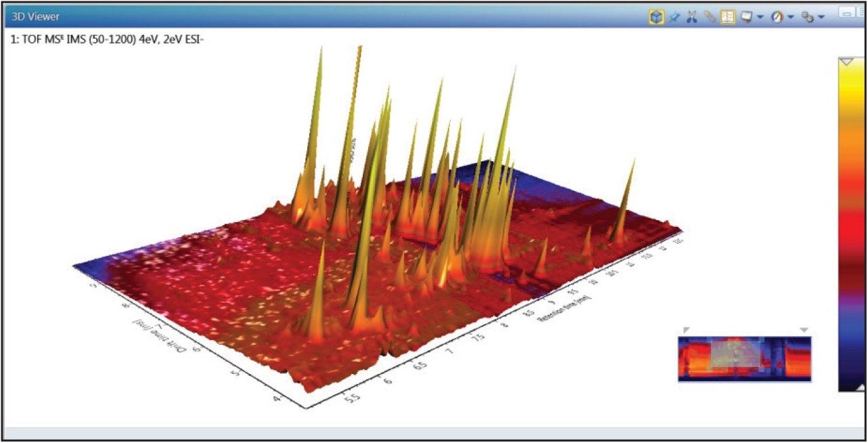Click left range marker above overview thumbnail

tap(686, 330)
